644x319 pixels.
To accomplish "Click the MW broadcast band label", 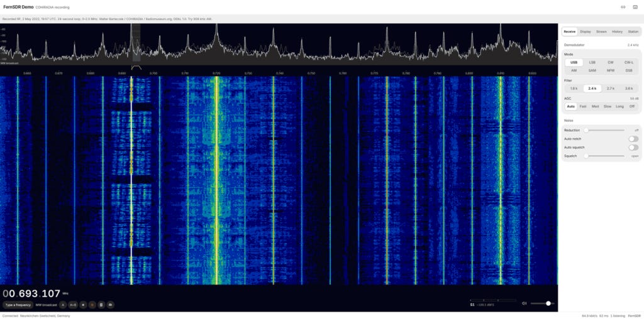I will [x=46, y=305].
